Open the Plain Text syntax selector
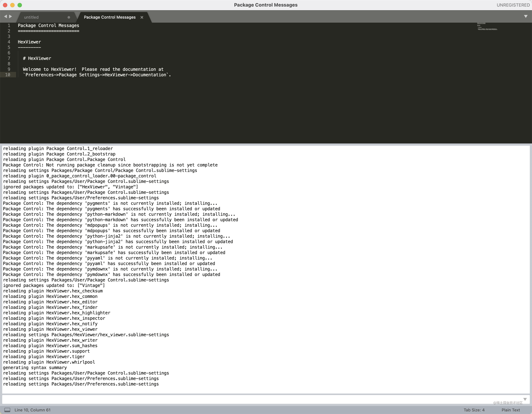This screenshot has height=414, width=532. coord(511,410)
